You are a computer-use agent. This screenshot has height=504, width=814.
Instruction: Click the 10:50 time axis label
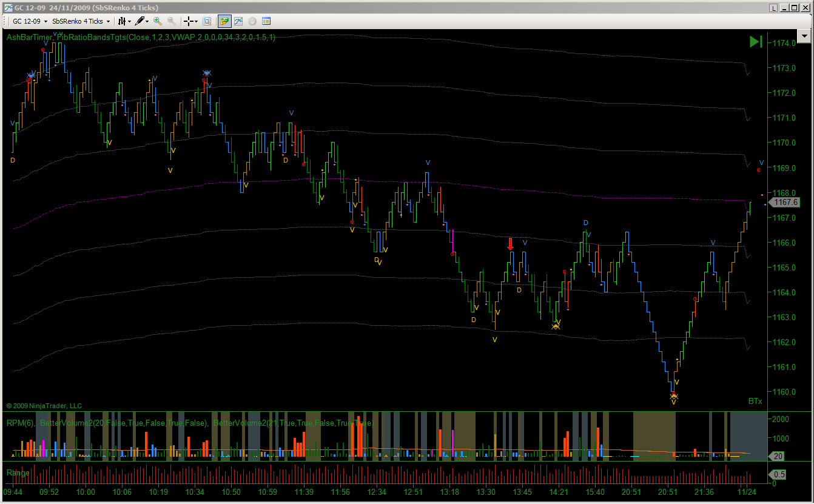(231, 492)
